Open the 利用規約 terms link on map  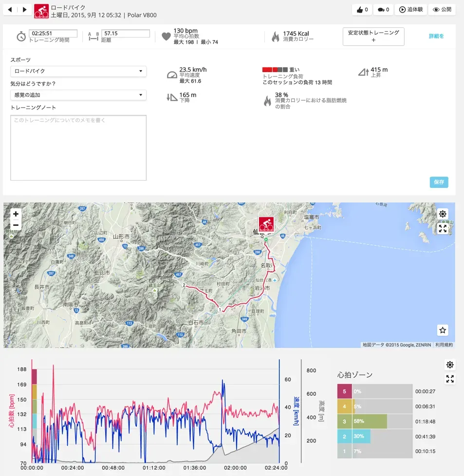[445, 344]
